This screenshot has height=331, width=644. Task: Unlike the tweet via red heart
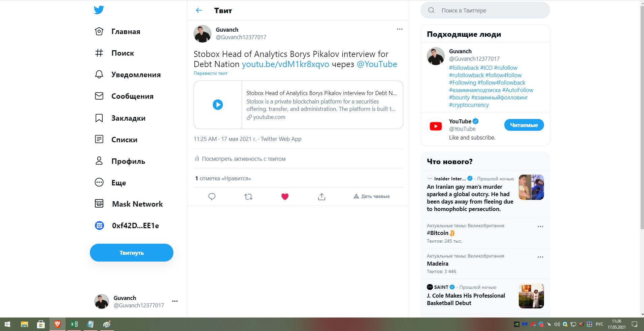tap(285, 197)
